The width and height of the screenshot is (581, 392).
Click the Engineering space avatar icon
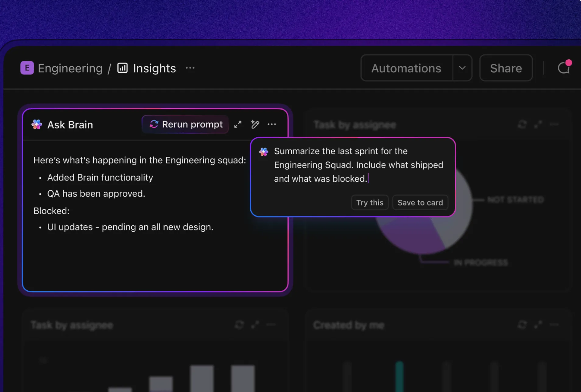click(27, 68)
